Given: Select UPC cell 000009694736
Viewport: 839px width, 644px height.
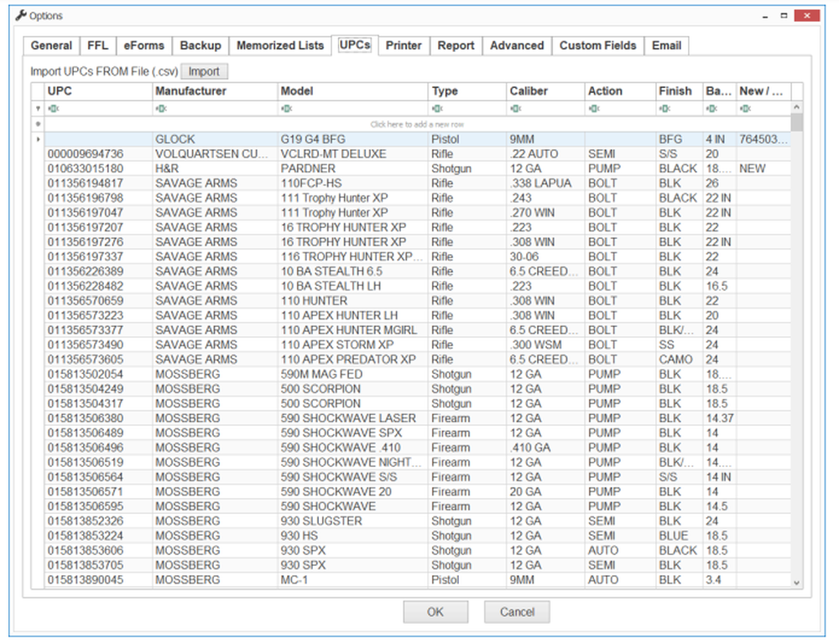Looking at the screenshot, I should point(98,154).
